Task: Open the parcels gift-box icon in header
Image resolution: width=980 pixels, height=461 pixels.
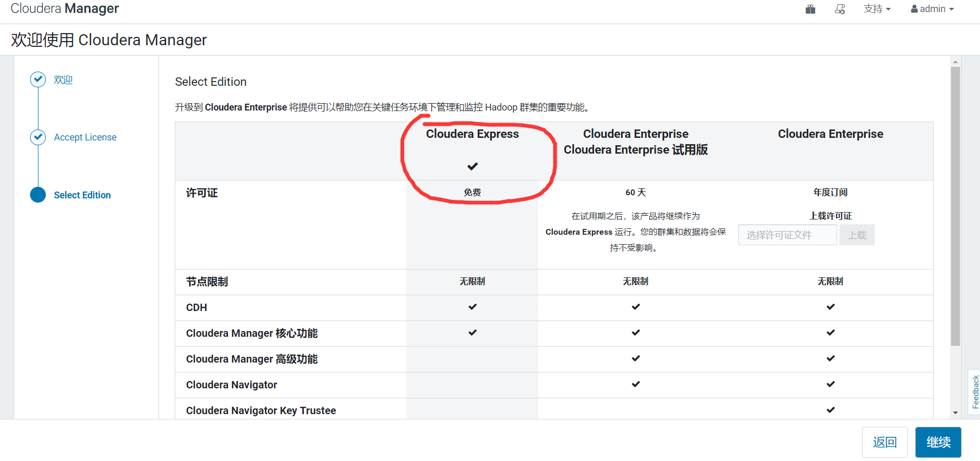Action: pos(810,9)
